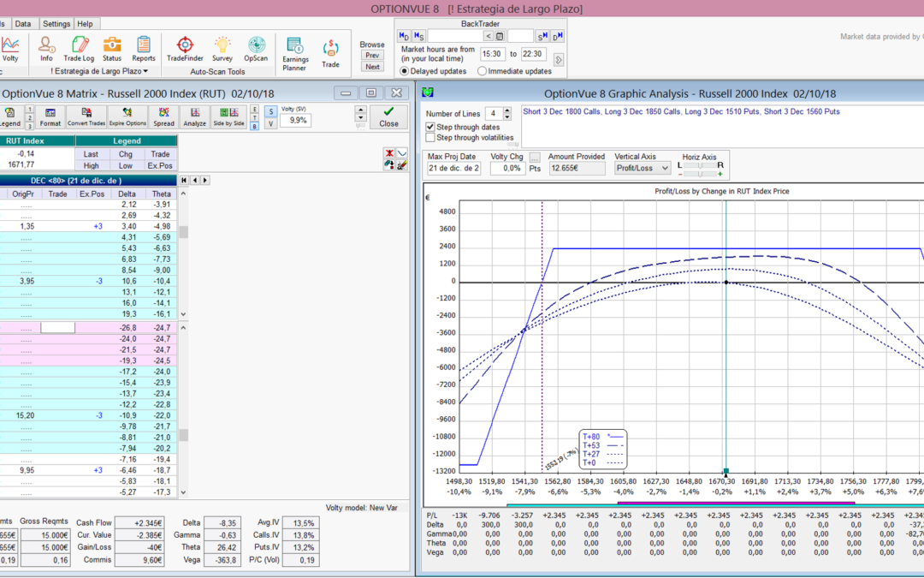Toggle the V volatility mode button
Screen dimensions: 924x578
271,124
